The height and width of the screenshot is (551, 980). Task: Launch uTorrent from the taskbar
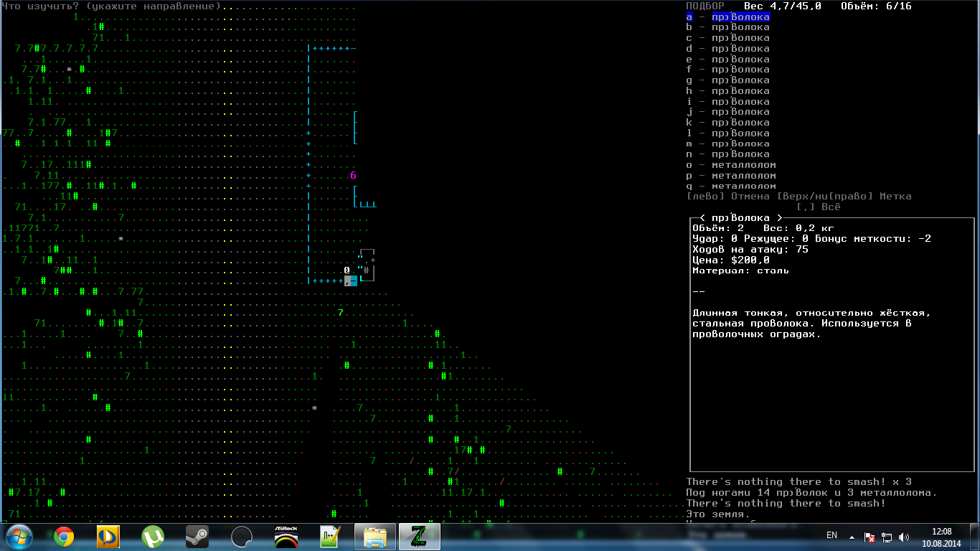[152, 536]
